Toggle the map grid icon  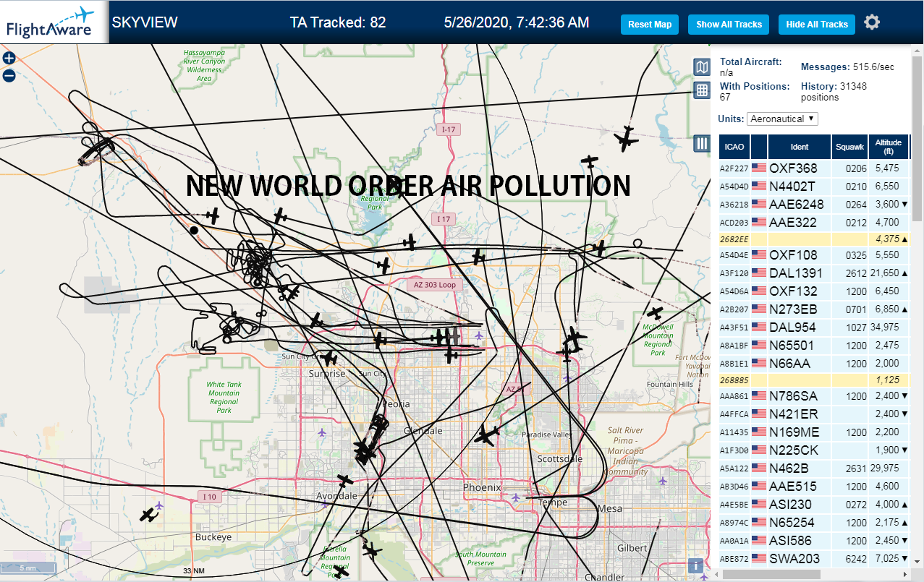pyautogui.click(x=701, y=90)
